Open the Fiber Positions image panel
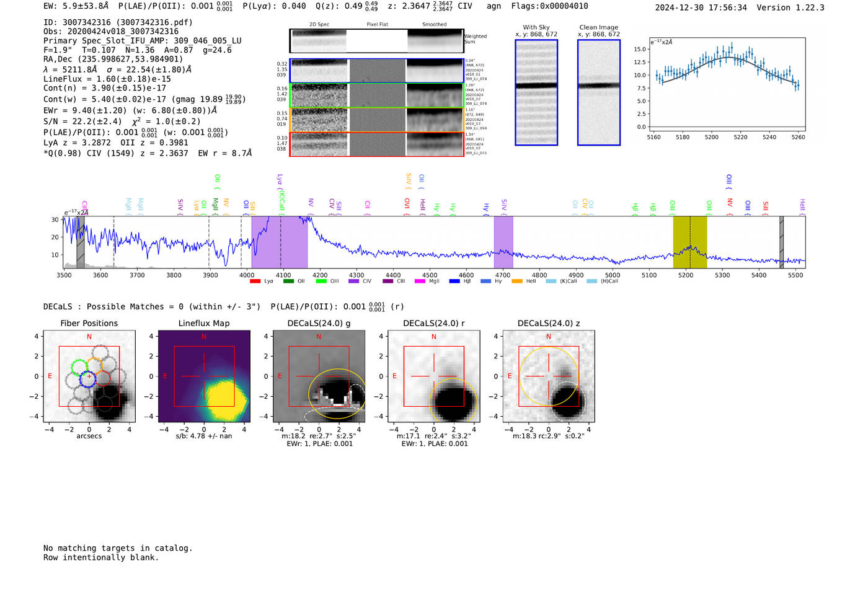868x591 pixels. pyautogui.click(x=89, y=376)
